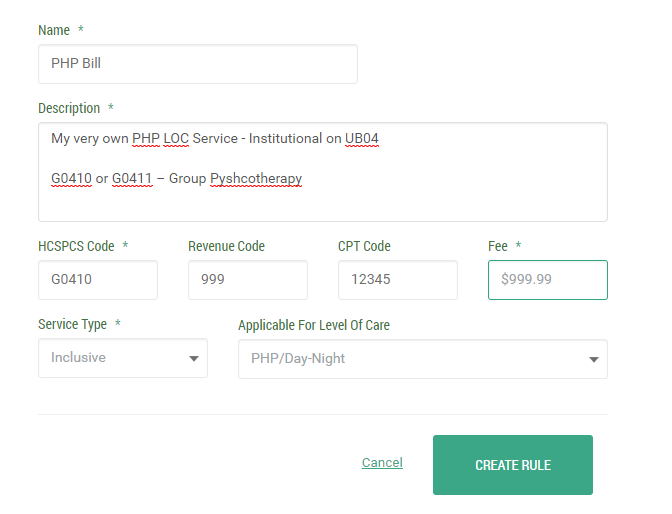
Task: Click inside the Description text area
Action: (x=323, y=172)
